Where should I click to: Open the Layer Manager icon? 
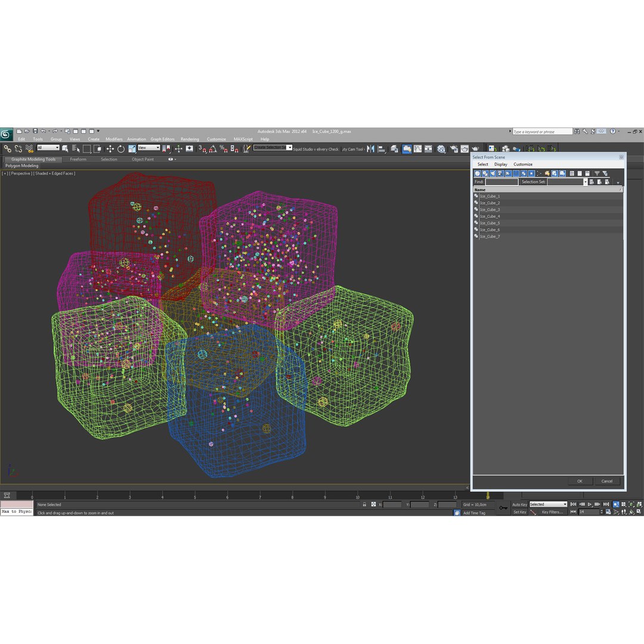point(394,148)
